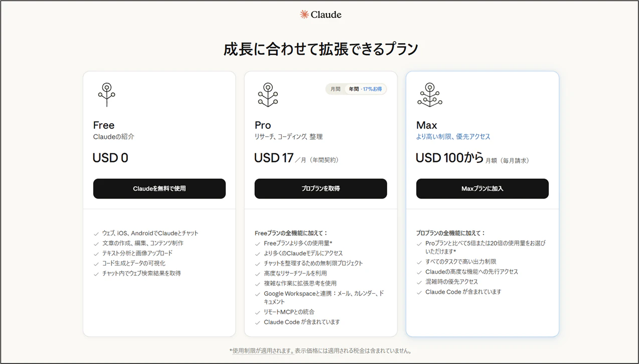
Task: Click Pro card's Claude Code が含まれています
Action: click(302, 322)
